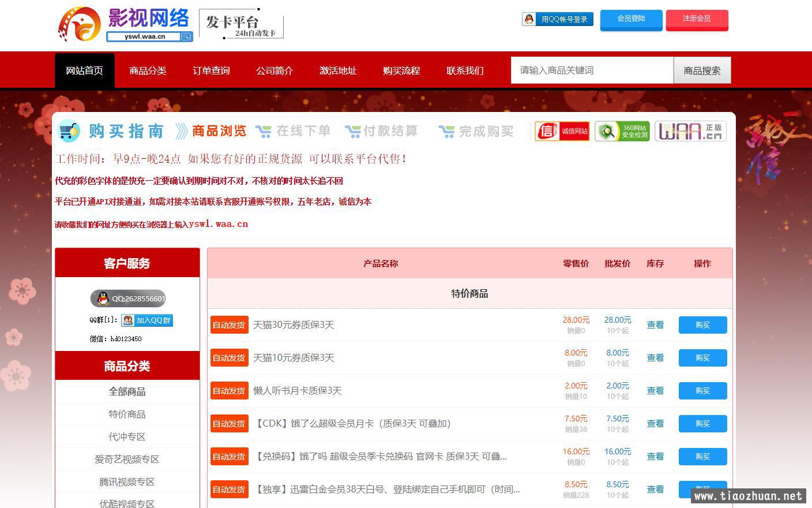This screenshot has height=508, width=812.
Task: Click the site logo with the film reel
Action: (x=80, y=24)
